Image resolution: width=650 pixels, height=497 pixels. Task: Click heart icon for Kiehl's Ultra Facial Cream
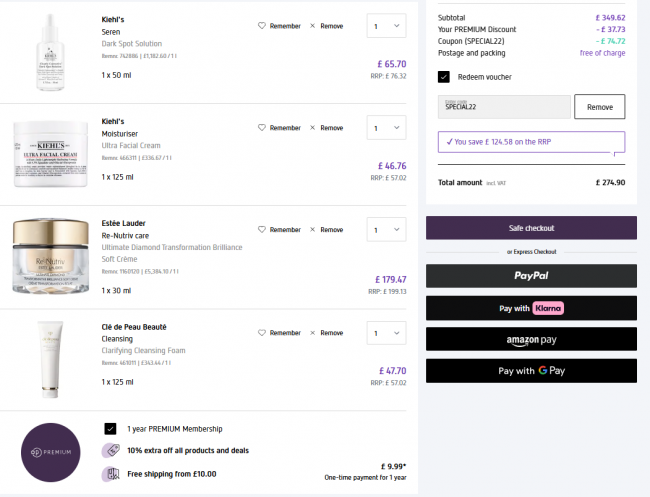[x=262, y=128]
